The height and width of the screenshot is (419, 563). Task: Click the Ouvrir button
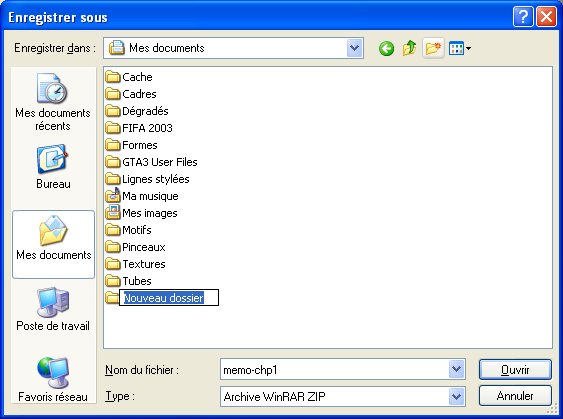pyautogui.click(x=515, y=369)
